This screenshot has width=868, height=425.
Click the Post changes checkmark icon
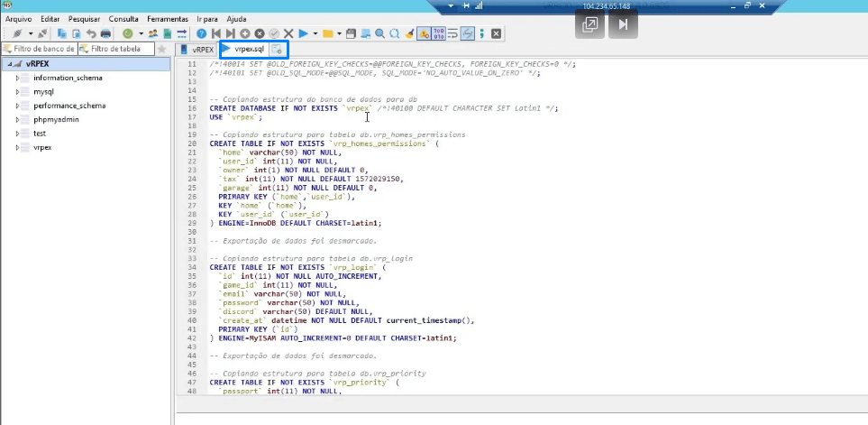[273, 33]
